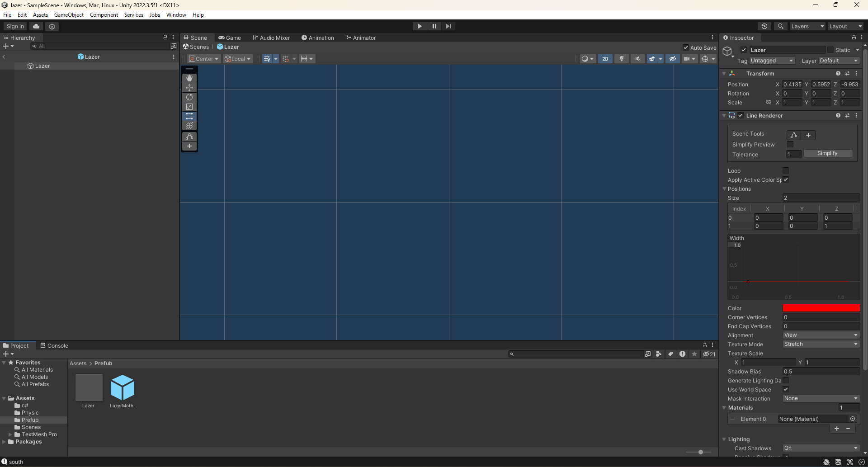
Task: Toggle 2D view mode in Scene view
Action: [x=605, y=58]
